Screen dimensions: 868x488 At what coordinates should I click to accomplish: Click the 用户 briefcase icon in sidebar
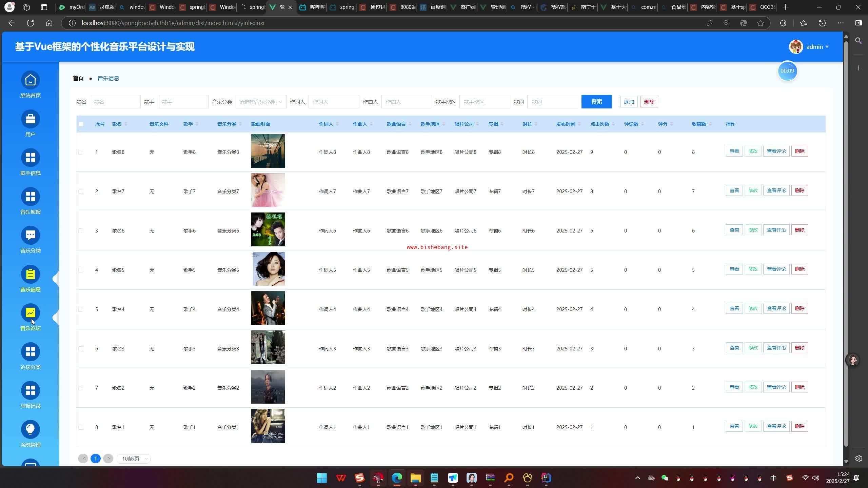coord(30,119)
